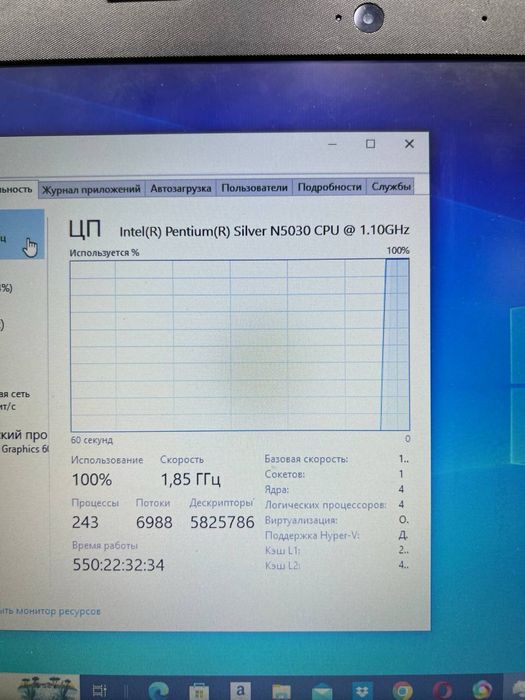Click the uptime value 550:22:32:34
The width and height of the screenshot is (525, 700).
click(x=119, y=565)
